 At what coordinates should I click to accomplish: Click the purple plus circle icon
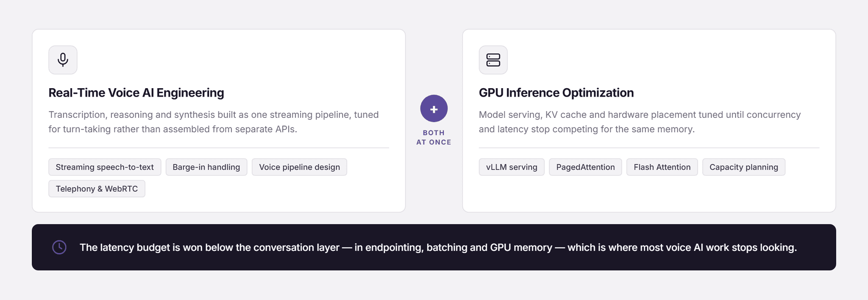click(x=434, y=109)
